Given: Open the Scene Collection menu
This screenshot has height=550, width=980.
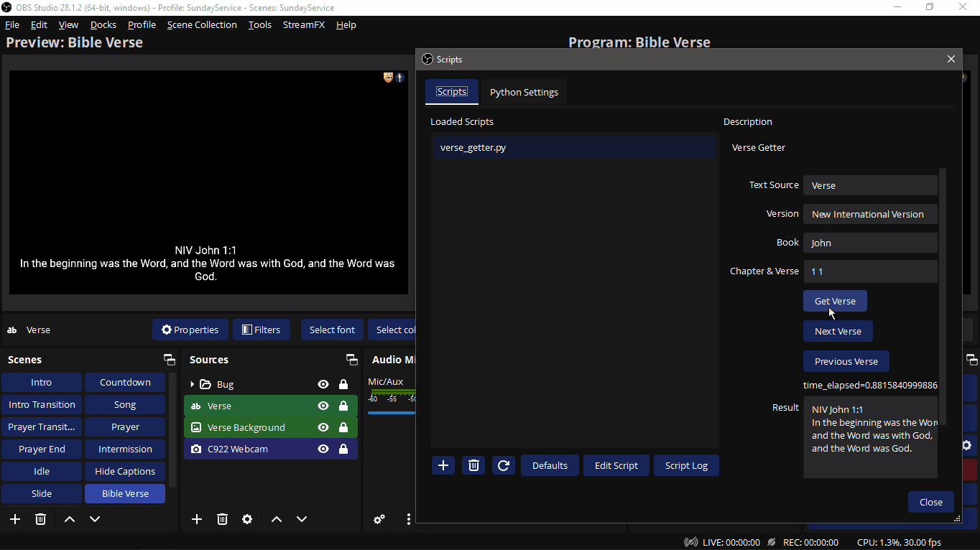Looking at the screenshot, I should click(202, 24).
